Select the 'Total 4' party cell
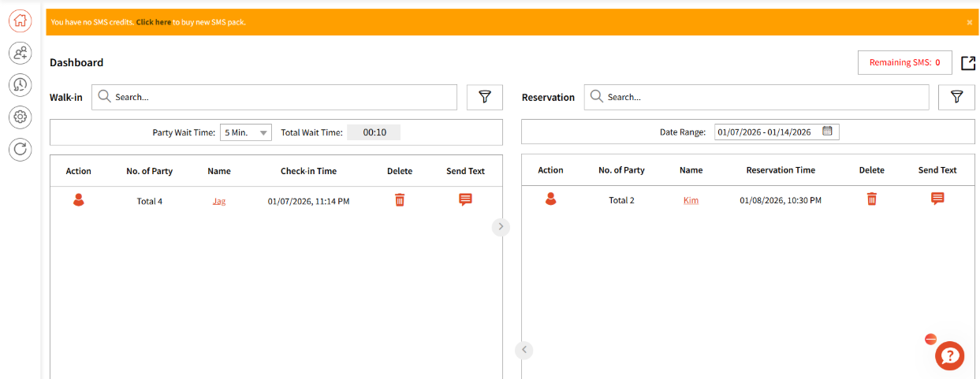980x379 pixels. (x=149, y=201)
